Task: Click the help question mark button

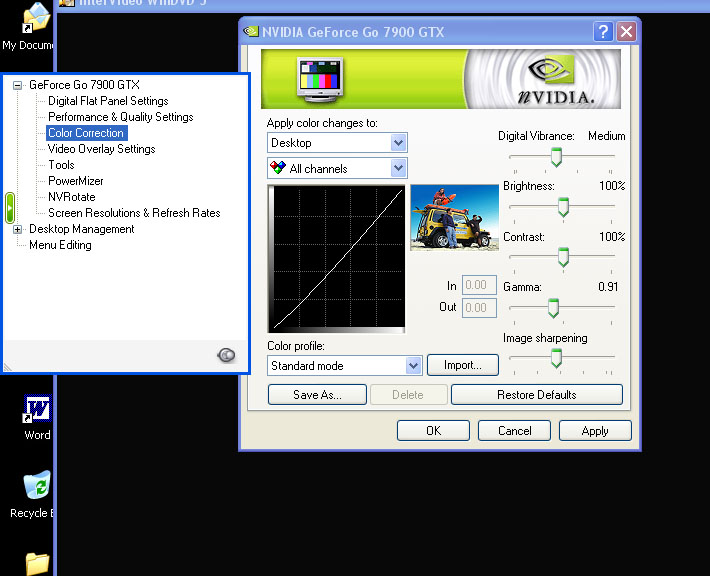Action: click(603, 32)
